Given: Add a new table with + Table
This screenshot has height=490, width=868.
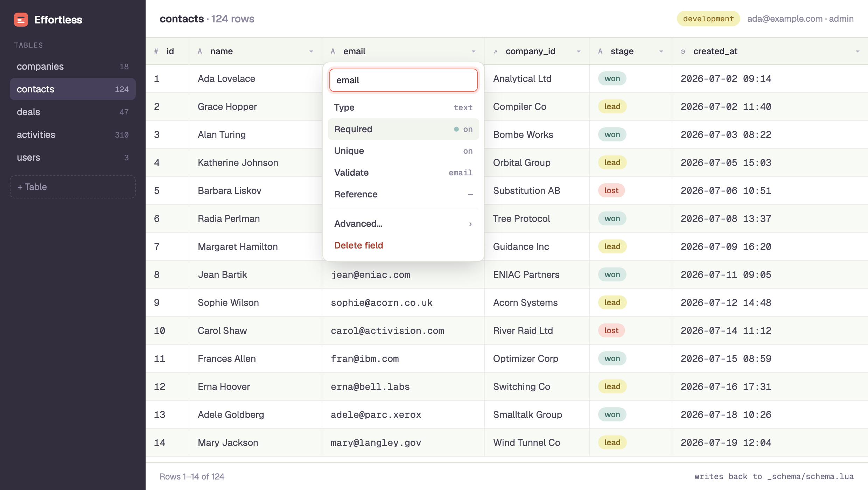Looking at the screenshot, I should pos(73,187).
